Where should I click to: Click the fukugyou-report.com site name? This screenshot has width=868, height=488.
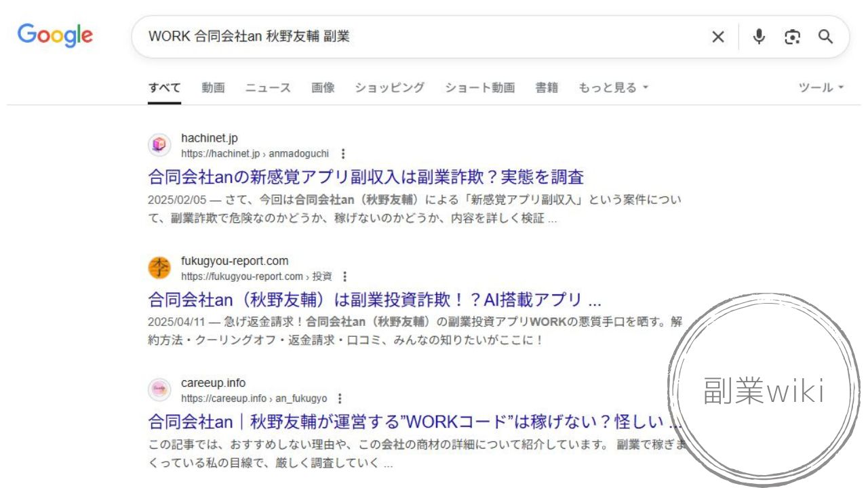coord(235,261)
